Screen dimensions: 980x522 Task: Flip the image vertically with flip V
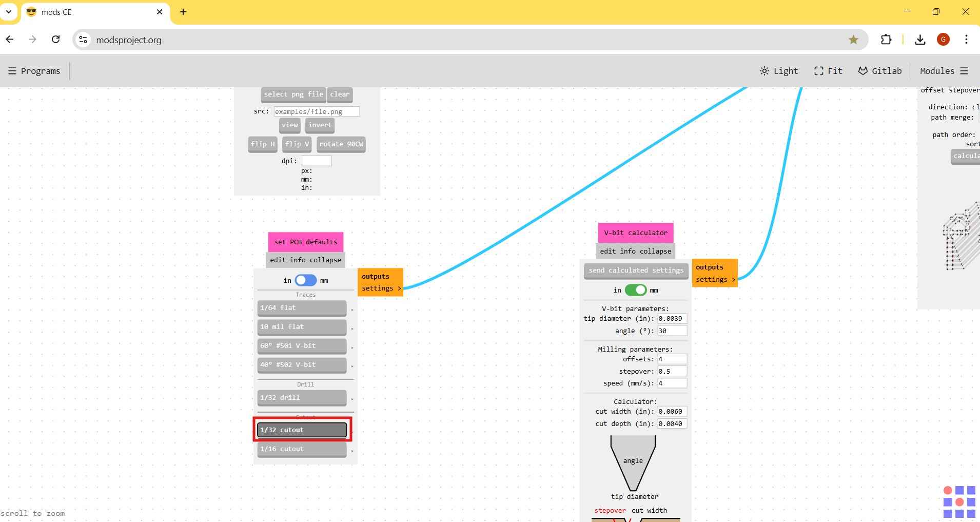[x=297, y=144]
